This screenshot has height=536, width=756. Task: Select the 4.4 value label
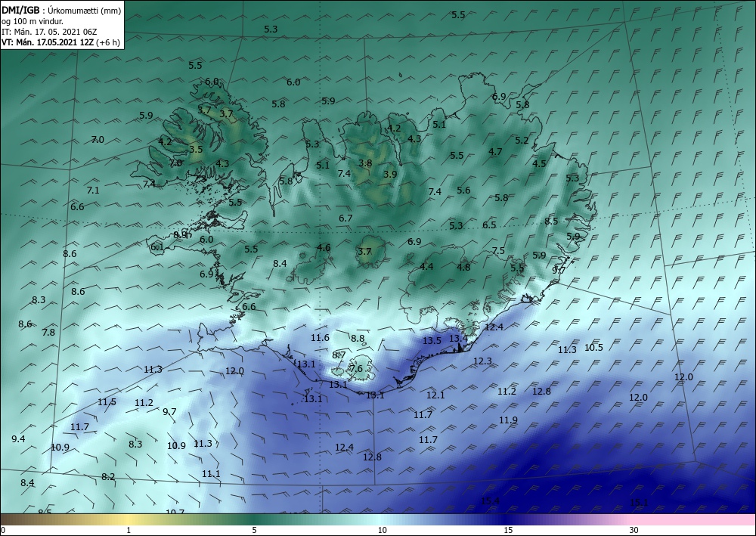pos(426,267)
